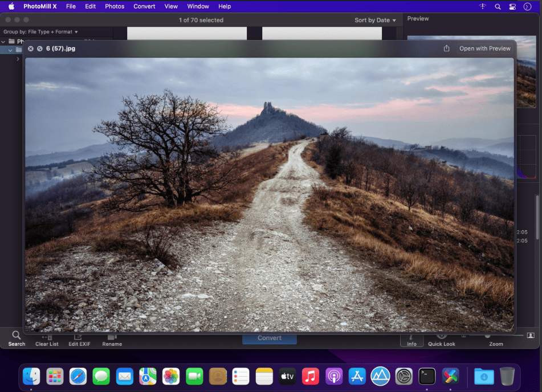This screenshot has height=392, width=542.
Task: Open Messages from the Dock
Action: 101,376
